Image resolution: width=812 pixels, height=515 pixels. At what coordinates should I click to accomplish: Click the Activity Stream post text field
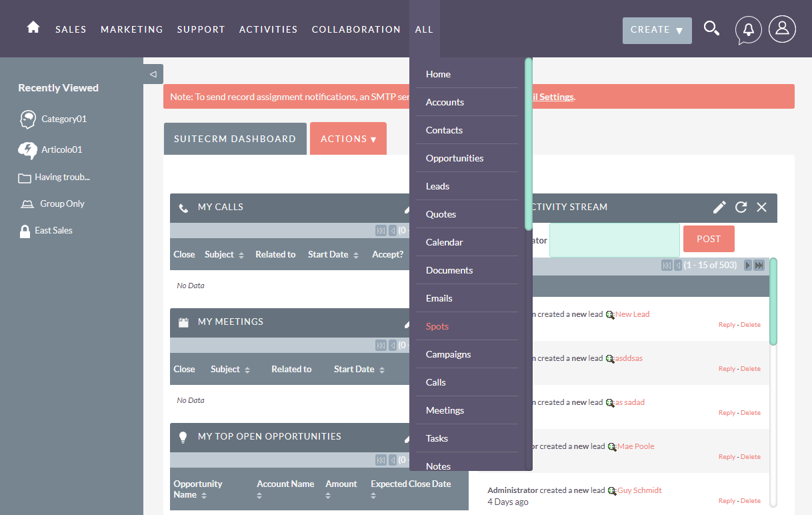tap(614, 239)
